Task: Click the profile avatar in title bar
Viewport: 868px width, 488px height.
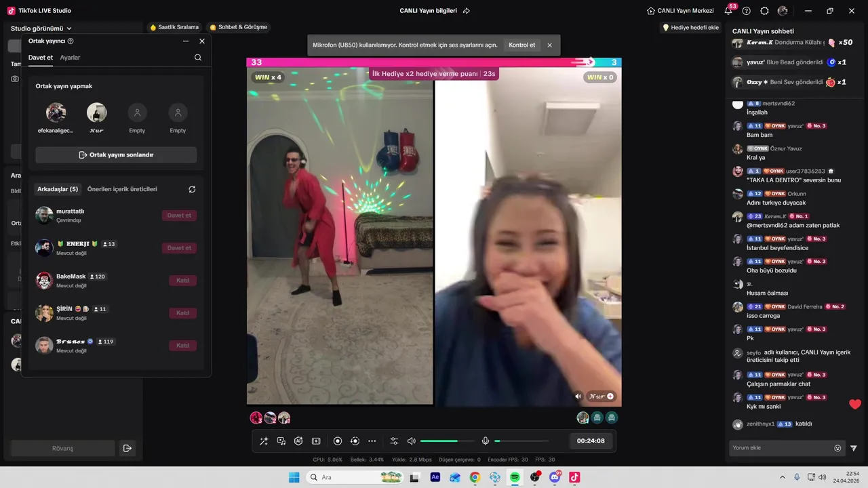Action: [783, 11]
